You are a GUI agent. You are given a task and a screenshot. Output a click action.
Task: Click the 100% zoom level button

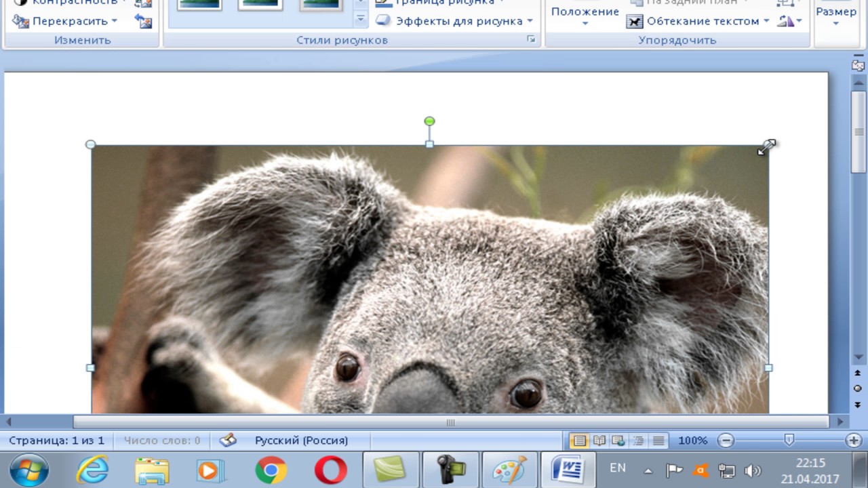point(693,441)
